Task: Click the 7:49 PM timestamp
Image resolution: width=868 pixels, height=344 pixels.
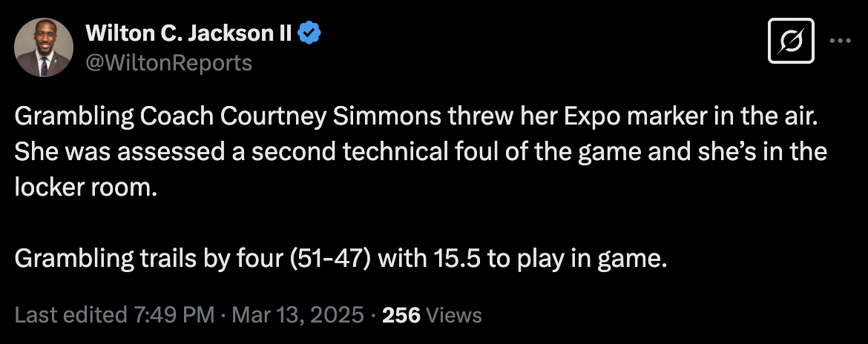Action: coord(175,315)
